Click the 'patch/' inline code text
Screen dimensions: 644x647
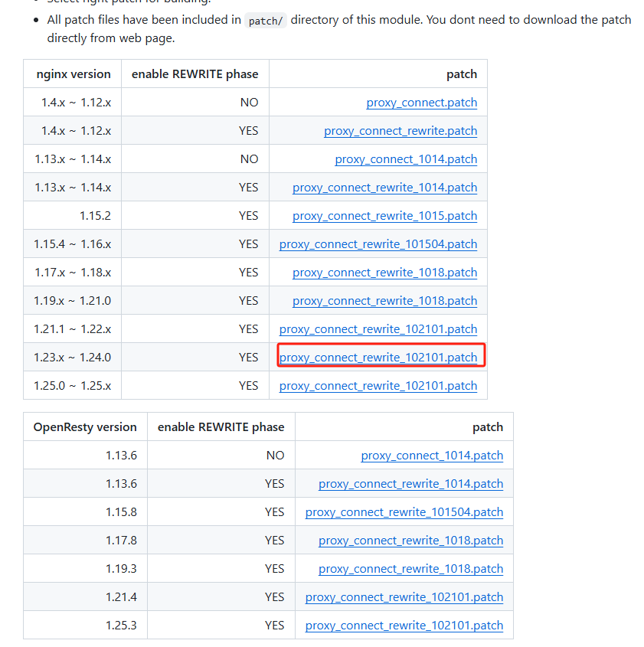pos(265,21)
